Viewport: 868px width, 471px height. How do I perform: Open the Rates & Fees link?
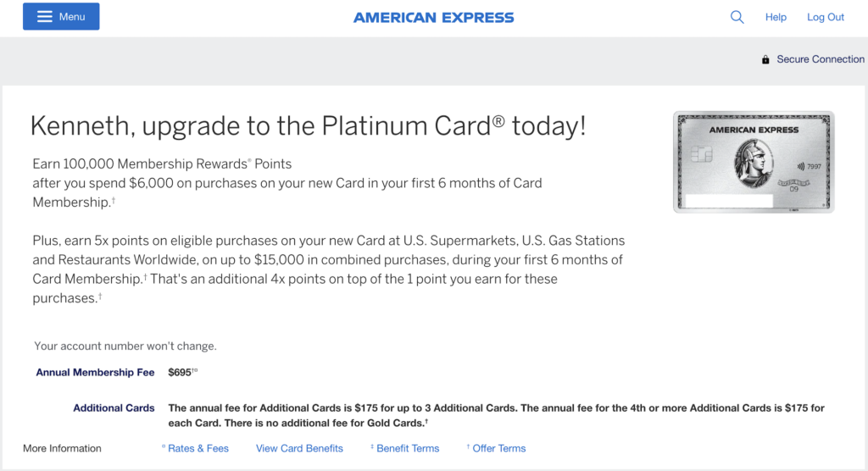(x=198, y=448)
